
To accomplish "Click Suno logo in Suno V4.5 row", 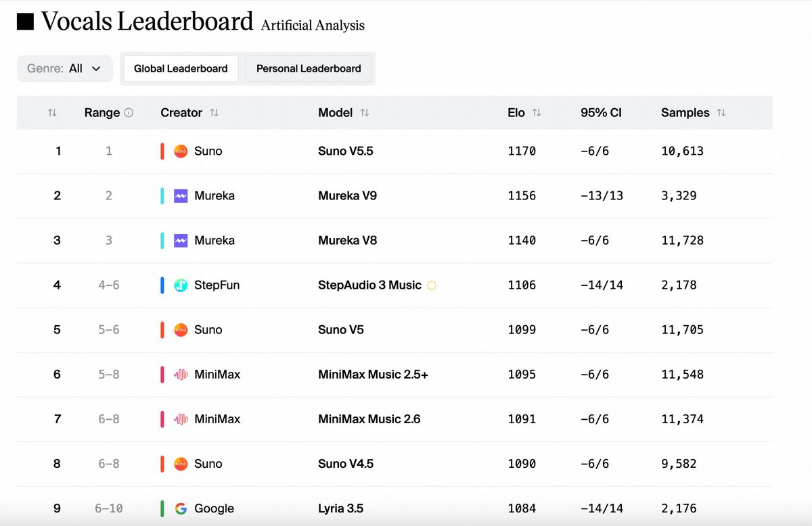I will click(181, 463).
